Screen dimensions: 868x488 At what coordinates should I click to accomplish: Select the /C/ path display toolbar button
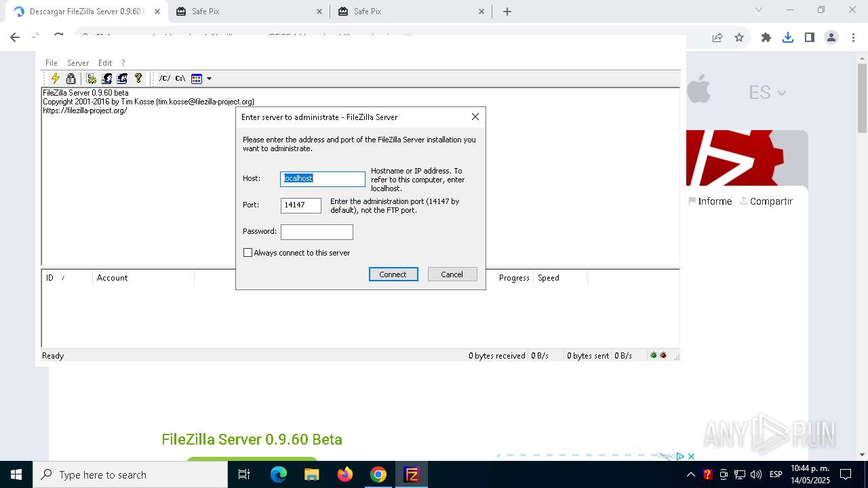(x=165, y=79)
